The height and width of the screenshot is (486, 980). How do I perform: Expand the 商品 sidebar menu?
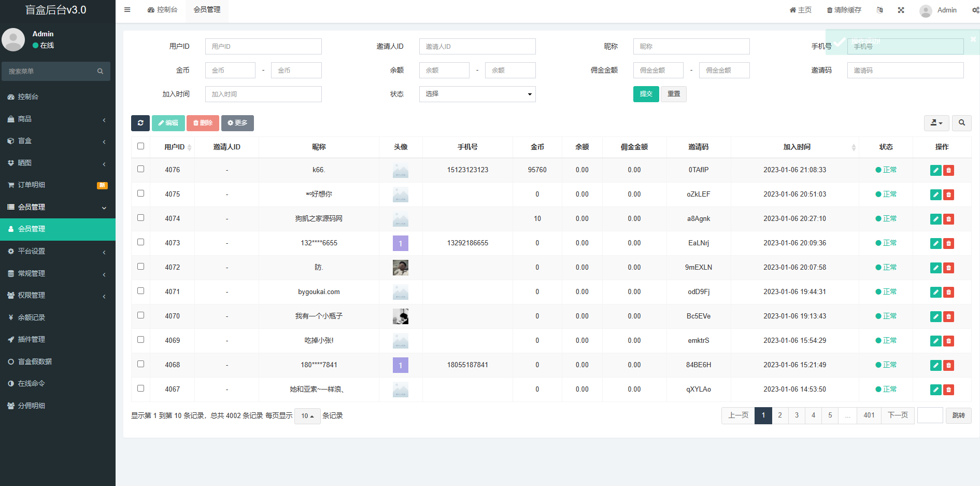[x=57, y=119]
